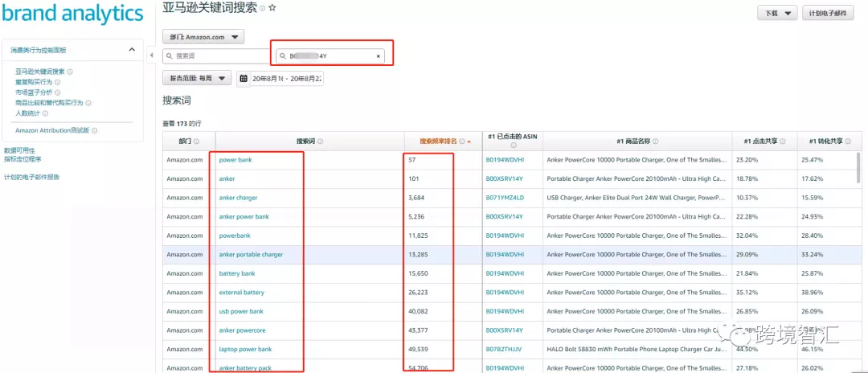
Task: Clear the ASIN search field with x
Action: [378, 56]
